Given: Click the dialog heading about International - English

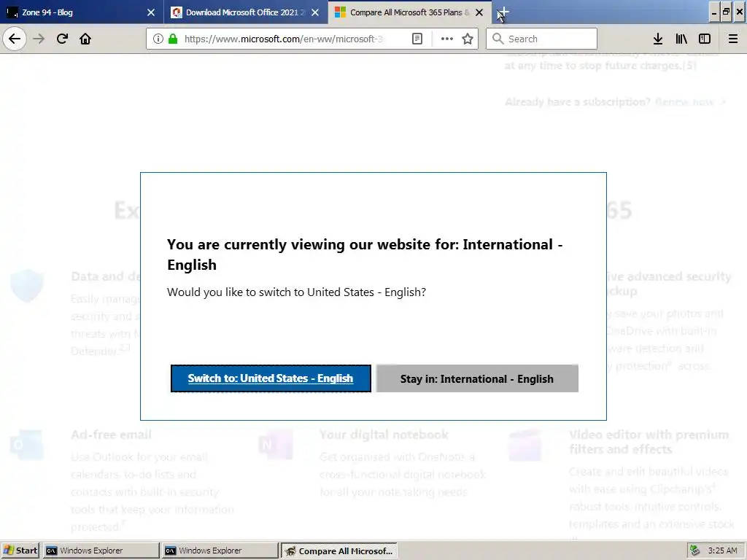Looking at the screenshot, I should coord(365,254).
